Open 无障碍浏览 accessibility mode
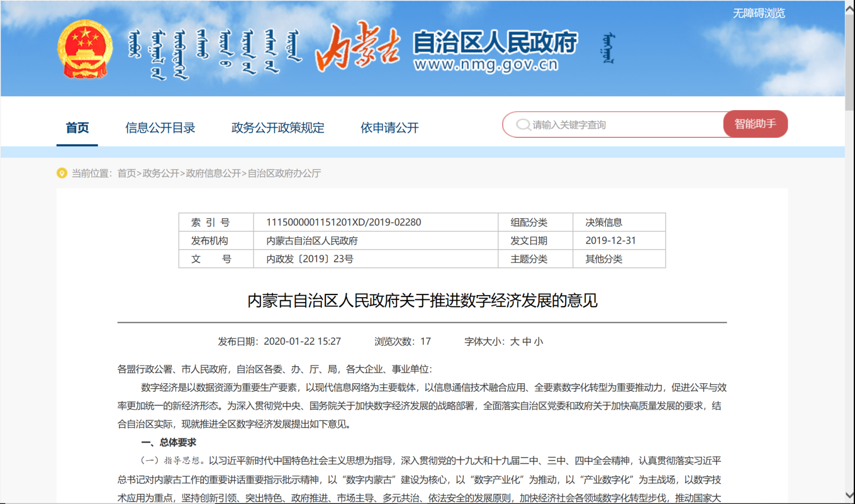This screenshot has width=855, height=504. tap(759, 13)
